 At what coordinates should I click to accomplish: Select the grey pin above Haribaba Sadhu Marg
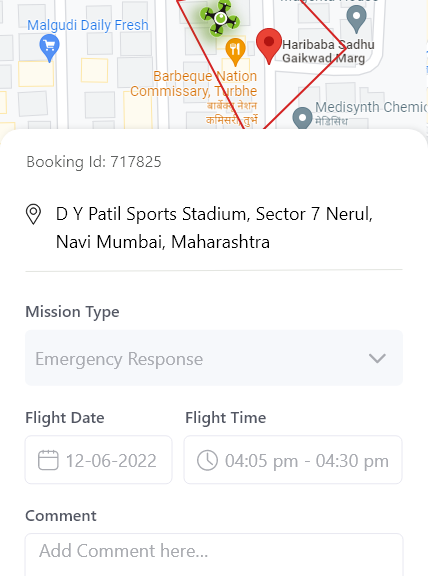[x=356, y=19]
